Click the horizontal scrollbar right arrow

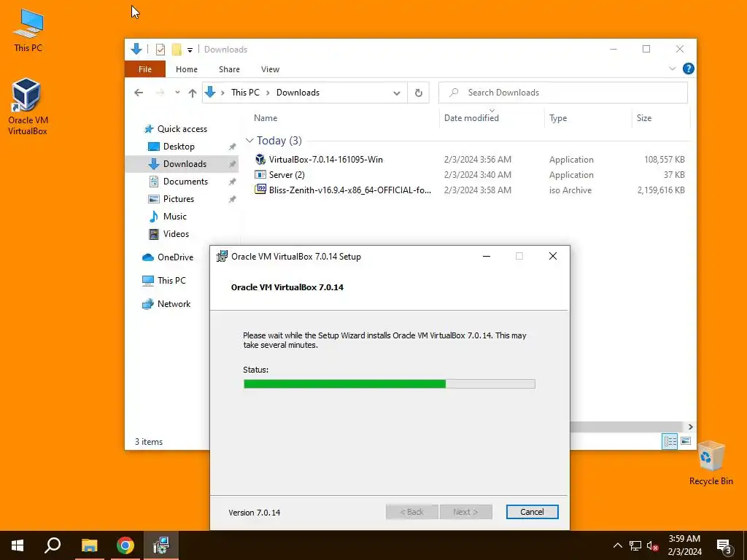(690, 427)
